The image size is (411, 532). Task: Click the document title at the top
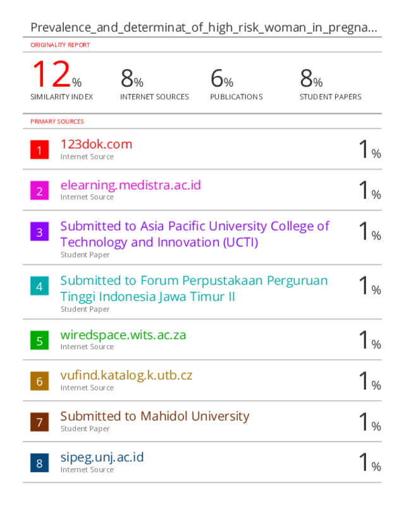click(x=204, y=27)
